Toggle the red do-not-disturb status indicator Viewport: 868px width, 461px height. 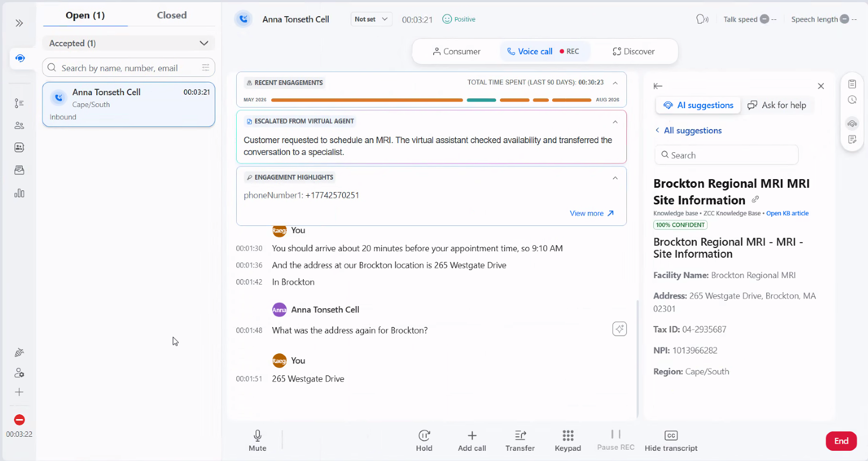(19, 420)
